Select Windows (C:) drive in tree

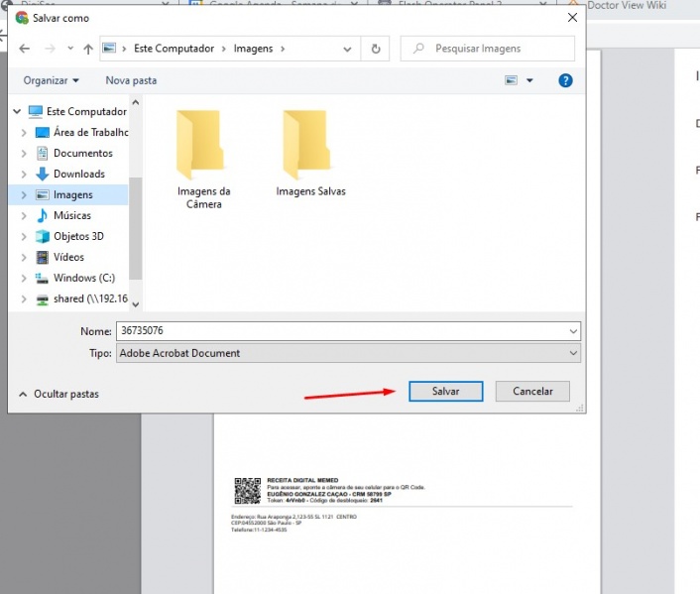83,278
